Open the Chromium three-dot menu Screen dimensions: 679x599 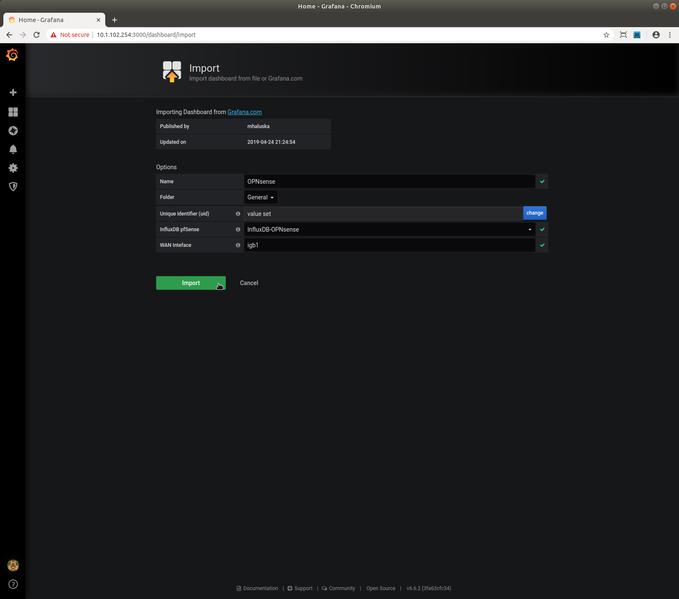click(x=670, y=35)
